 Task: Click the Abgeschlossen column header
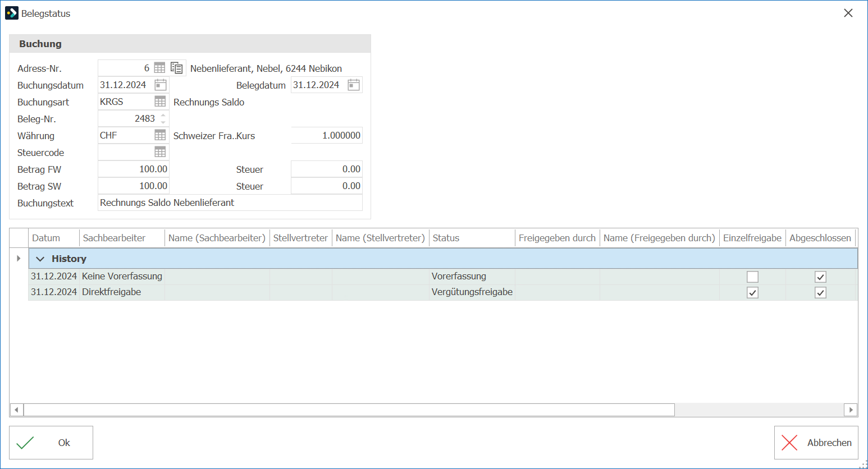point(820,238)
